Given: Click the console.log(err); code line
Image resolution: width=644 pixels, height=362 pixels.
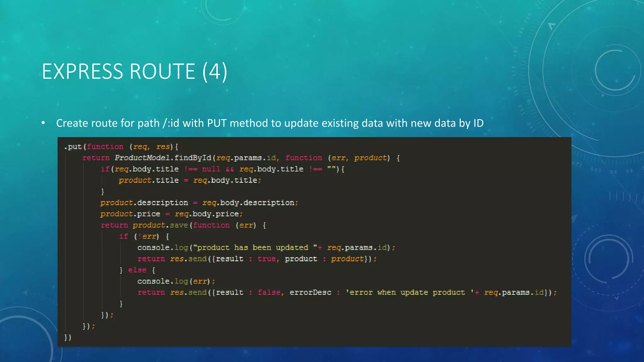Looking at the screenshot, I should point(176,281).
